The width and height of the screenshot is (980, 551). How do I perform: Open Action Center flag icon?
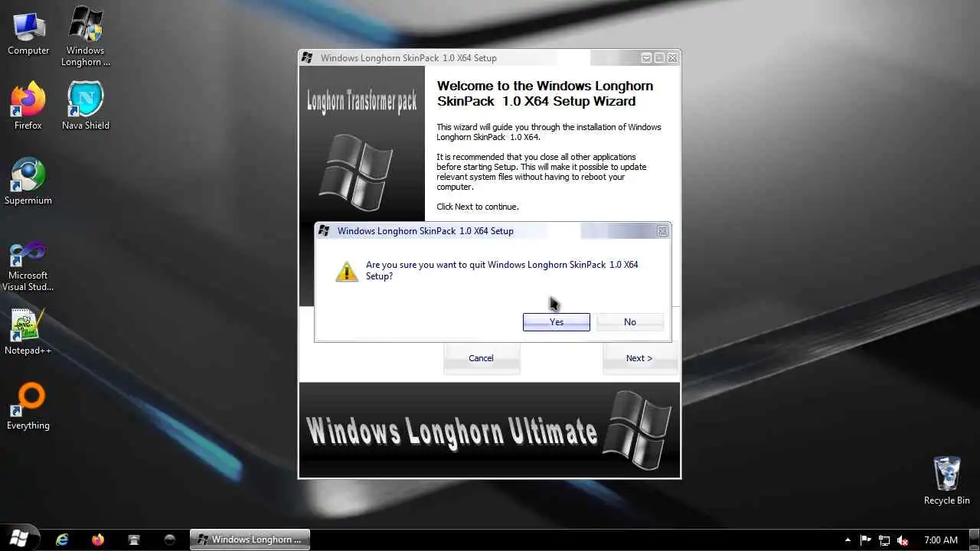click(x=866, y=540)
